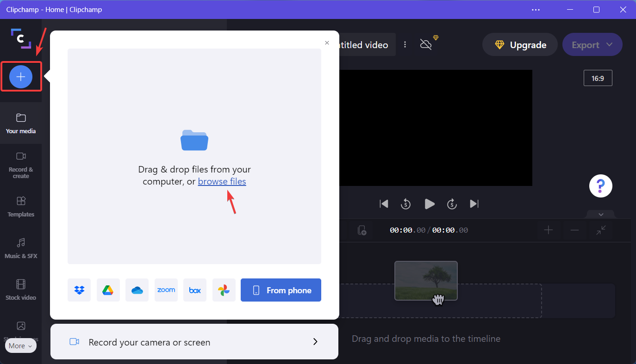Tap the From phone button
636x364 pixels.
281,290
